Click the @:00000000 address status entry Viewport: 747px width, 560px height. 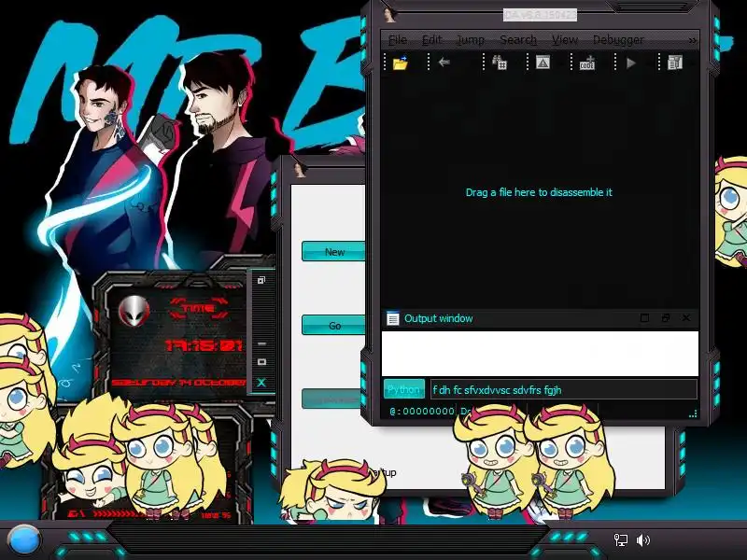tap(422, 411)
